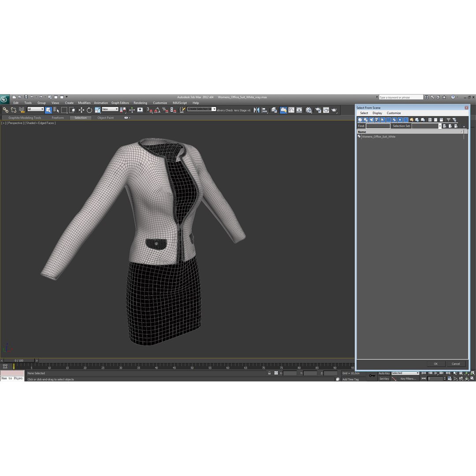Click the Undo arrow in quick access toolbar

(32, 97)
